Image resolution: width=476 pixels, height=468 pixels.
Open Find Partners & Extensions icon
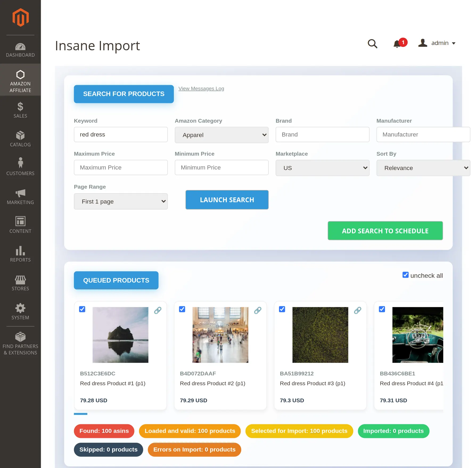click(20, 337)
